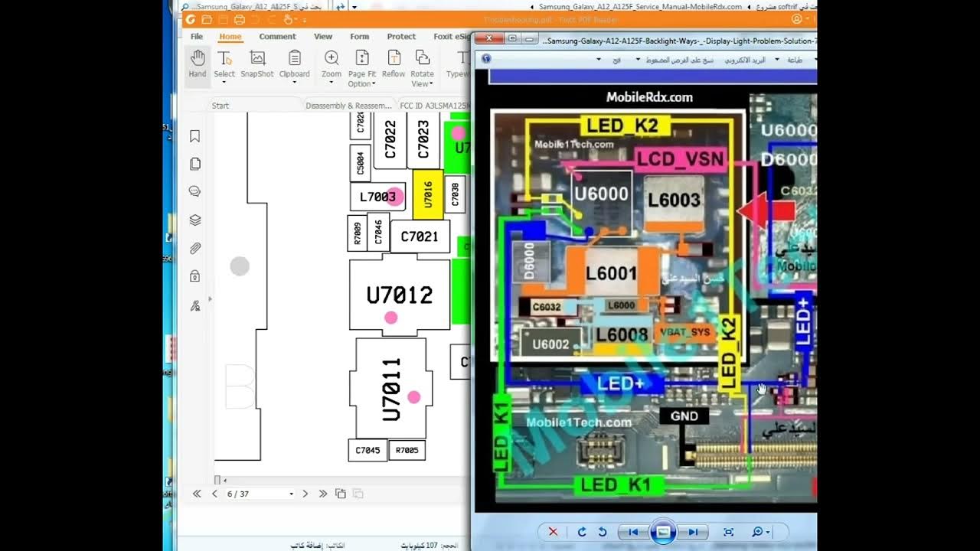Open the Attachments paperclip panel
This screenshot has width=980, height=551.
[x=195, y=248]
